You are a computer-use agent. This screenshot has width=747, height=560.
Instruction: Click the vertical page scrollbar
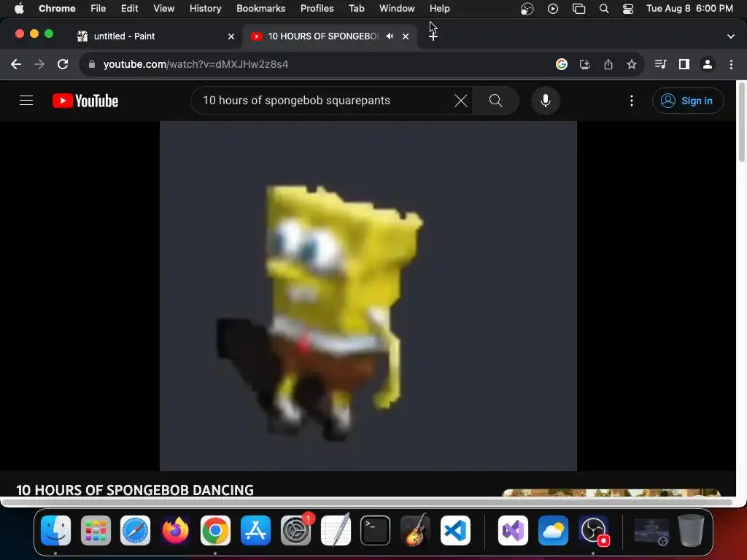click(741, 124)
